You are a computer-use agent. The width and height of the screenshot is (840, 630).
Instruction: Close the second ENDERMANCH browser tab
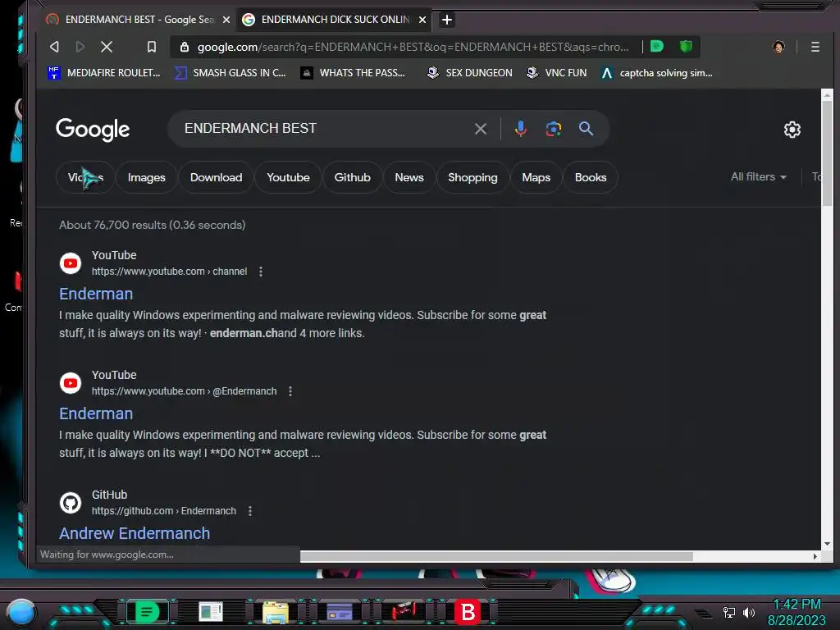422,20
